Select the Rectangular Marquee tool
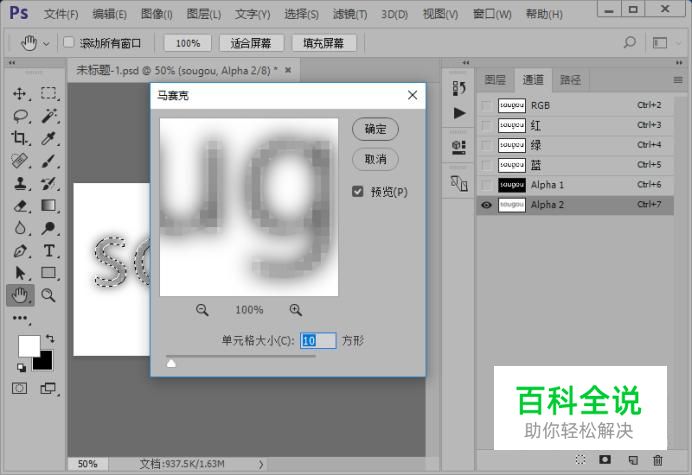The image size is (692, 475). click(49, 93)
